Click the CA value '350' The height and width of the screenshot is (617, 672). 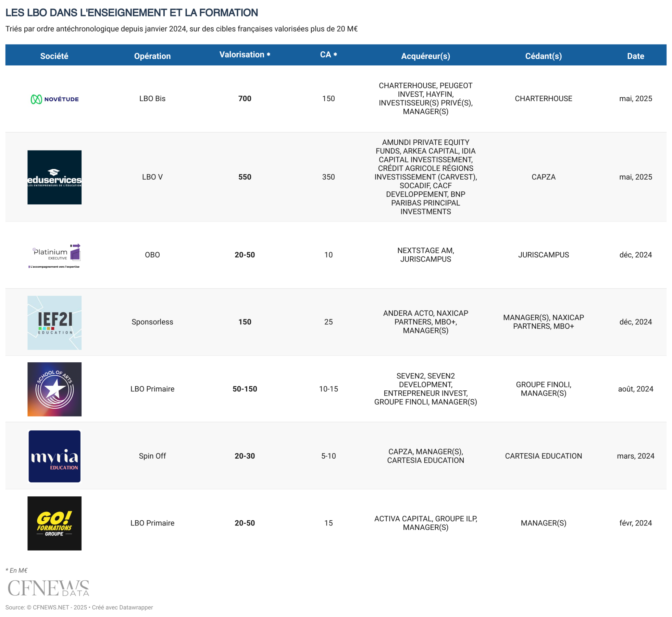coord(328,177)
